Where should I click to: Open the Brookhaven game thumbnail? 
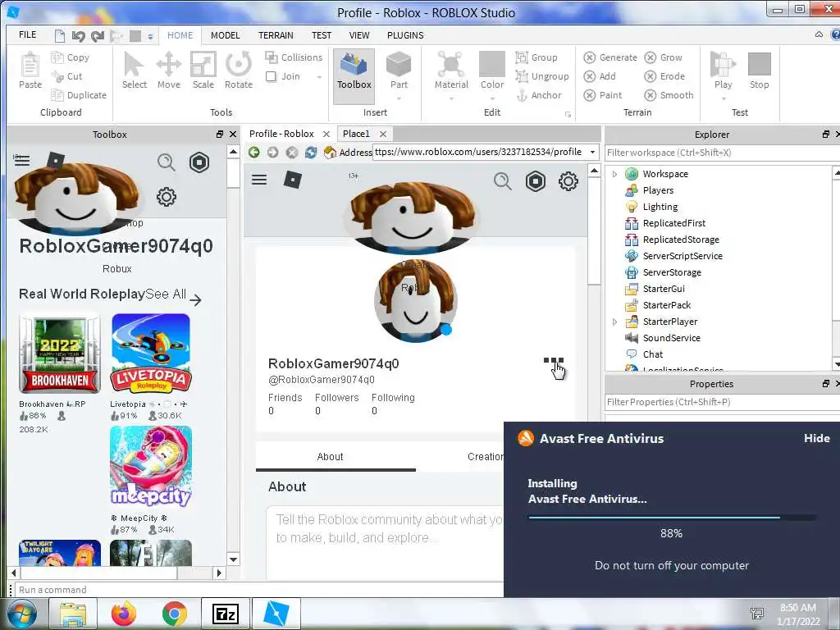(59, 354)
